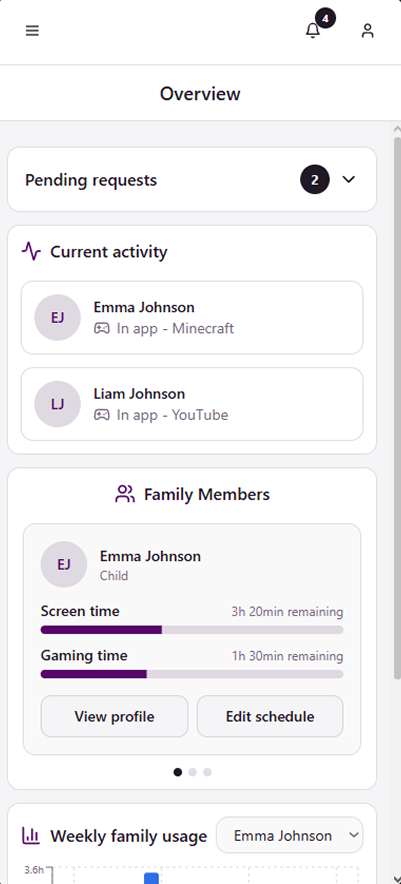Select first carousel dot indicator
Screen dimensions: 401x884
[x=178, y=772]
